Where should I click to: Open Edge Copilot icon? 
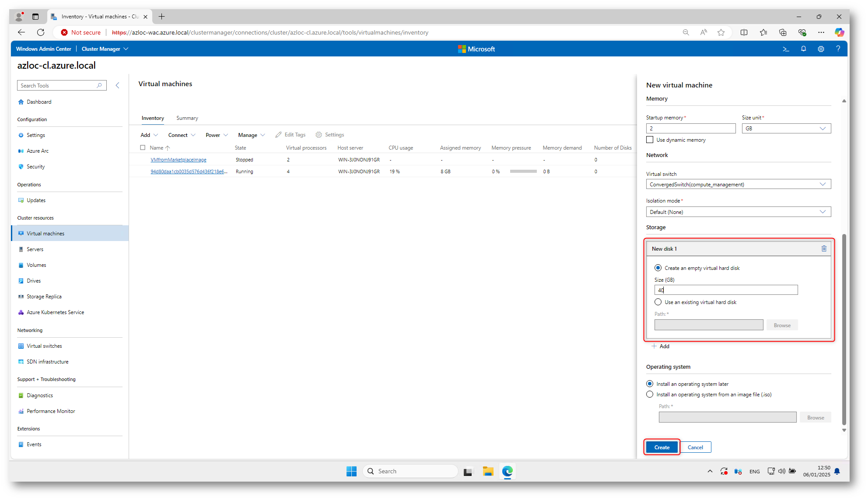839,32
